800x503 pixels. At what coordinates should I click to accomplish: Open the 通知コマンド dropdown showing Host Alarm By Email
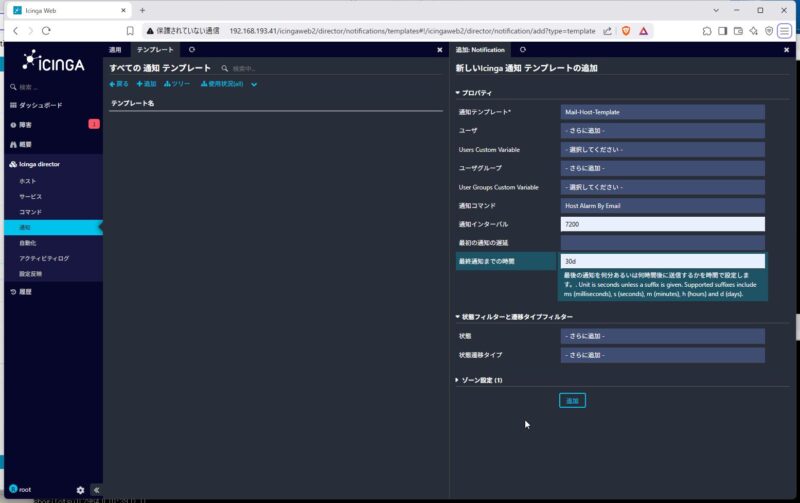pos(662,206)
